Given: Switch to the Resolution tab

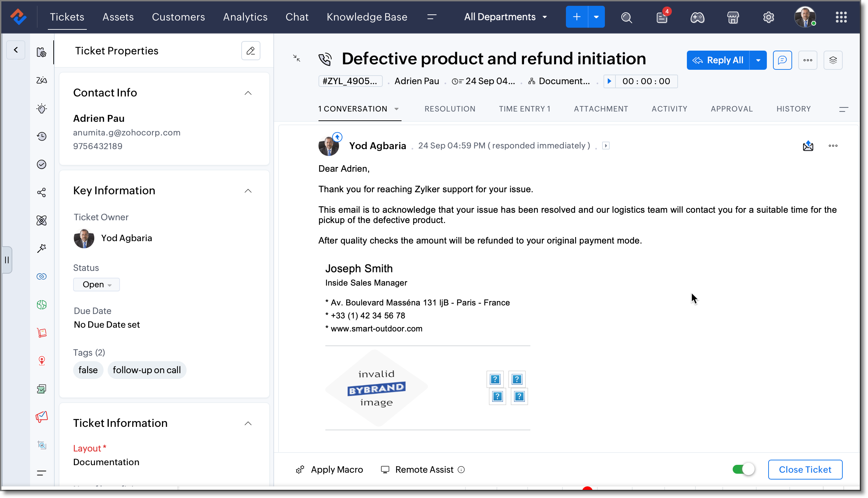Looking at the screenshot, I should point(450,109).
